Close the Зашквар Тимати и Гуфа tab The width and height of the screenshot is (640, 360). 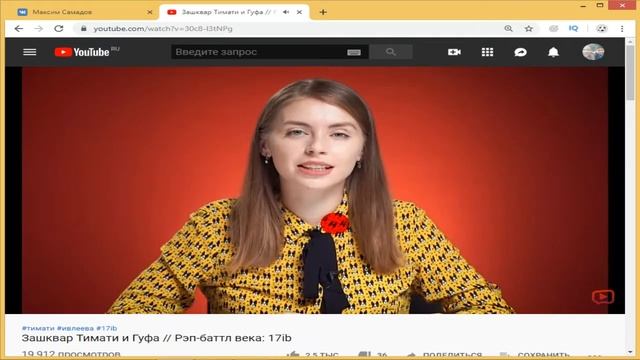click(x=299, y=12)
